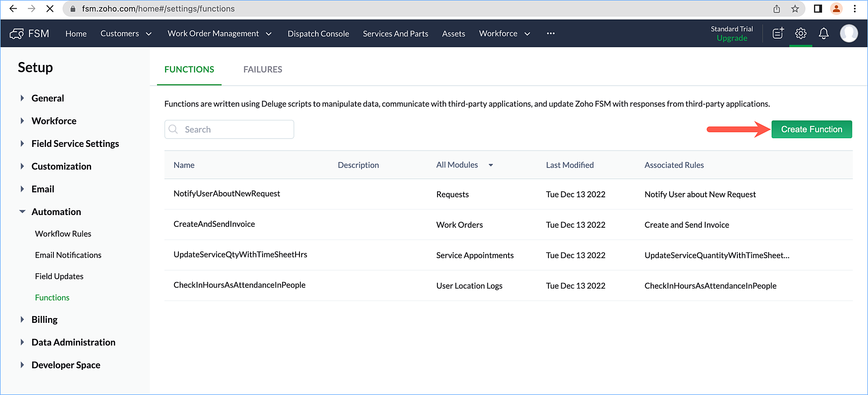This screenshot has width=868, height=395.
Task: Expand the General settings section
Action: click(x=47, y=98)
